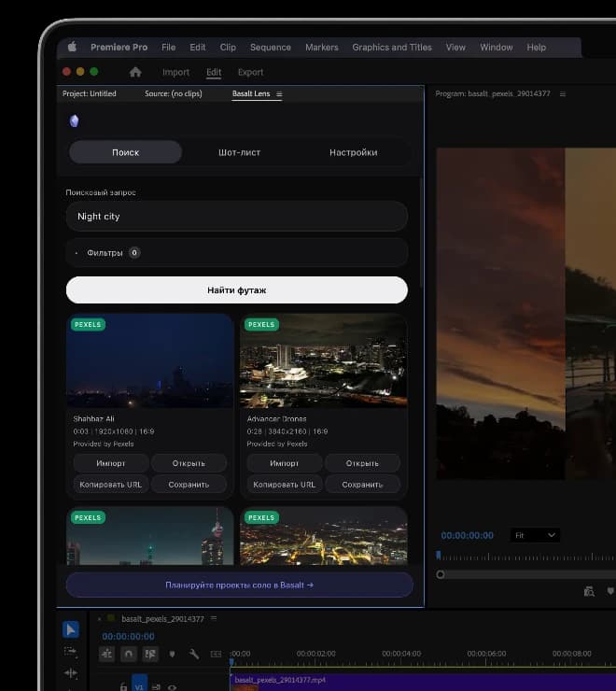The width and height of the screenshot is (616, 691).
Task: Click the Program monitor preview image
Action: (526, 314)
